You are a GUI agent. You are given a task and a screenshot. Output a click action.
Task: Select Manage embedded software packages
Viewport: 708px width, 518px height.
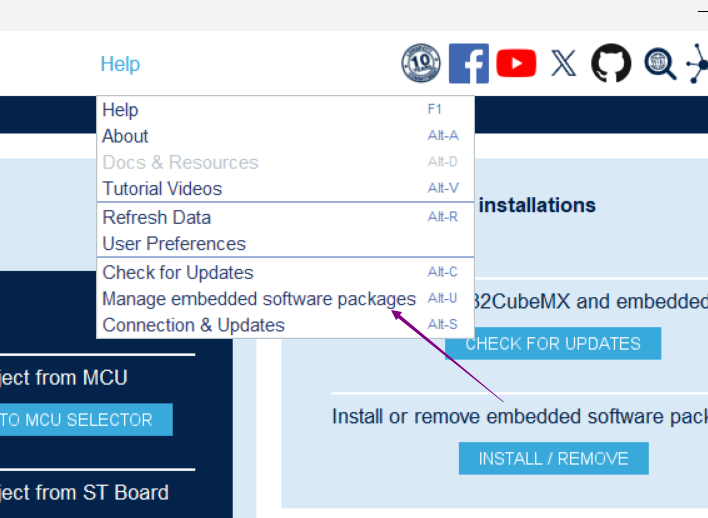click(x=285, y=299)
